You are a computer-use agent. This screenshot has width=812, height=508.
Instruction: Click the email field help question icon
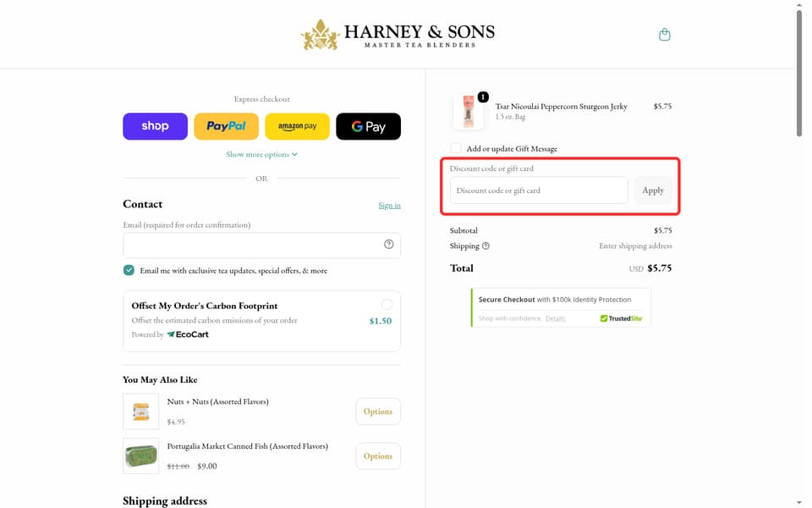pyautogui.click(x=388, y=244)
